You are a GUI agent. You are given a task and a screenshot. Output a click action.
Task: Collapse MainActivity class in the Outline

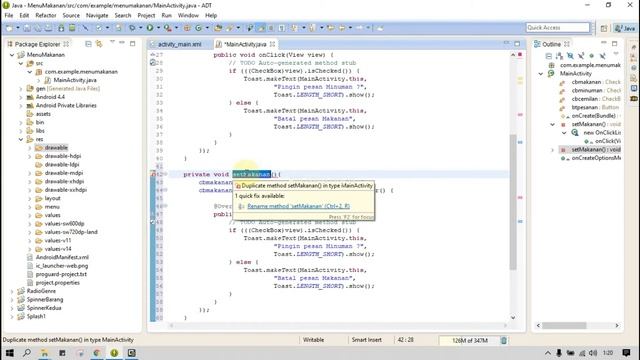pyautogui.click(x=541, y=74)
